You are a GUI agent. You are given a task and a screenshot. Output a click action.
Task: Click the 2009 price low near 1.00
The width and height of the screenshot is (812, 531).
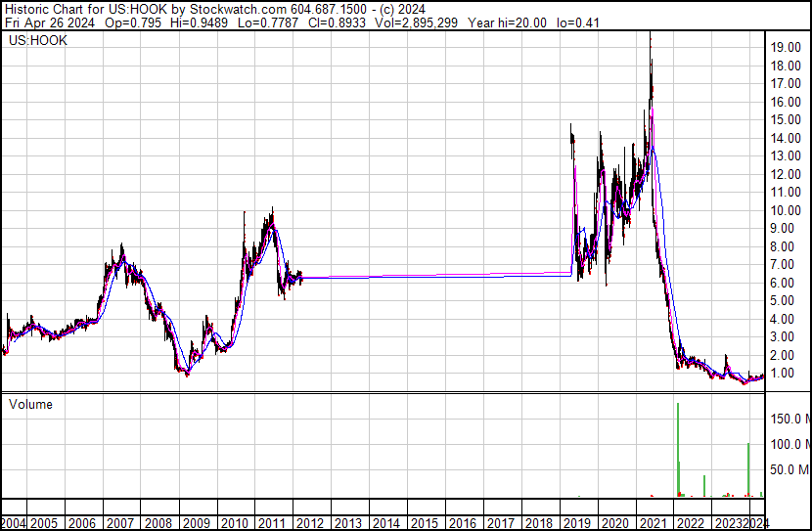click(186, 374)
